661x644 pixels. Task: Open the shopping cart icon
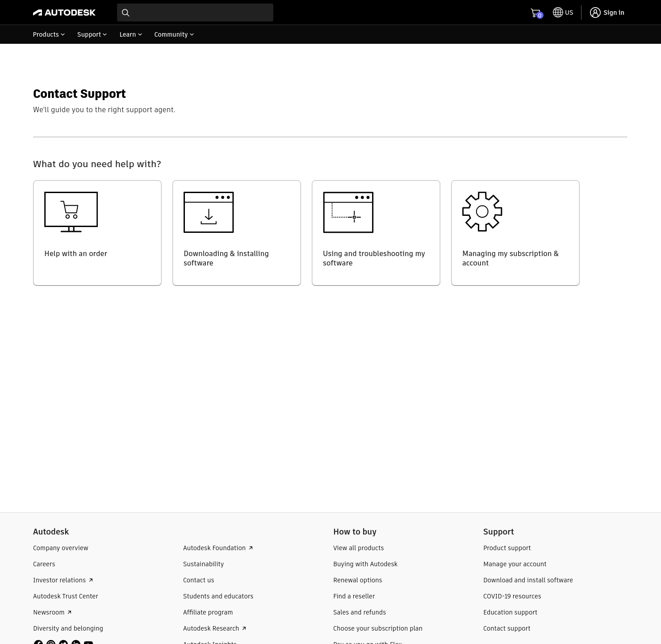click(535, 13)
